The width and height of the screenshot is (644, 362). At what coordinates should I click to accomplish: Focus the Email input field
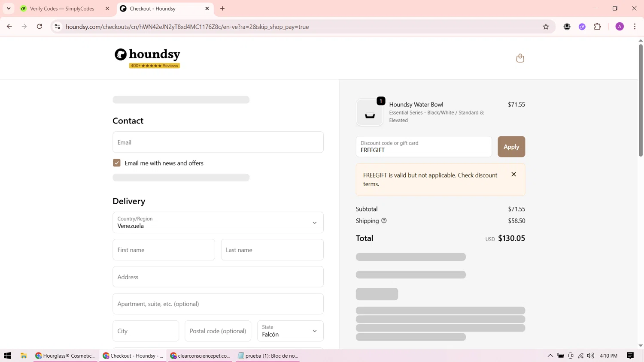point(218,142)
